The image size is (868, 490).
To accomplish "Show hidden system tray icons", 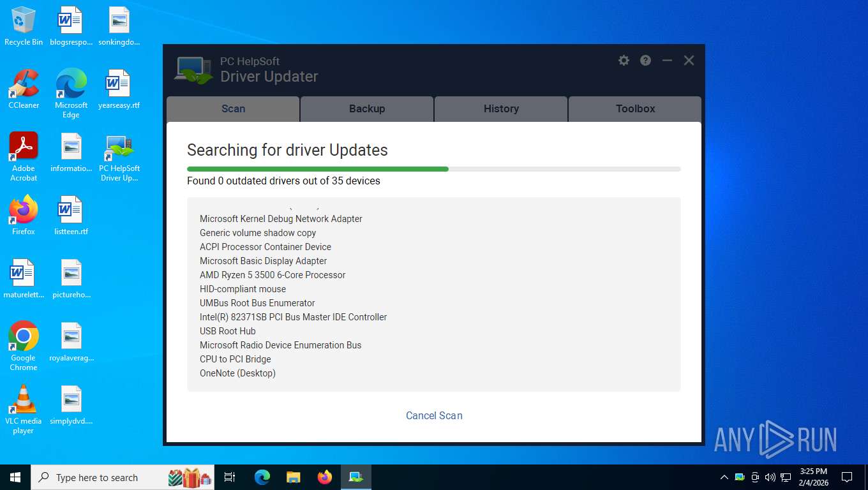I will pos(724,477).
